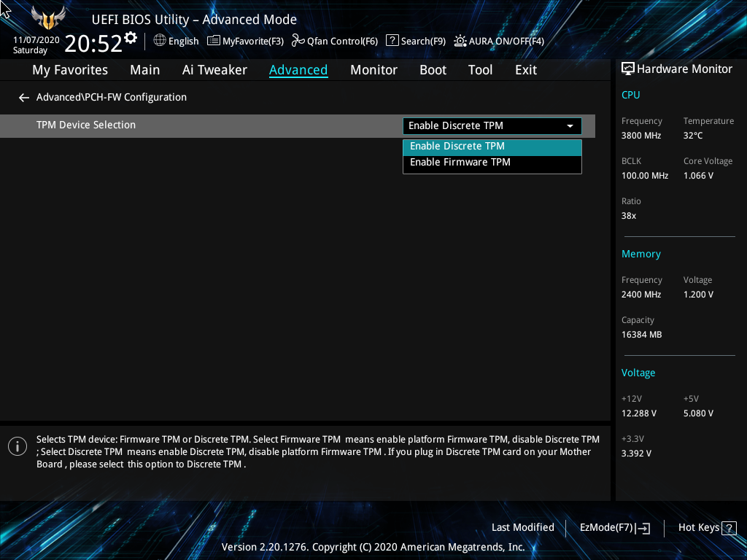The width and height of the screenshot is (747, 560).
Task: Open the Exit tab
Action: point(526,70)
